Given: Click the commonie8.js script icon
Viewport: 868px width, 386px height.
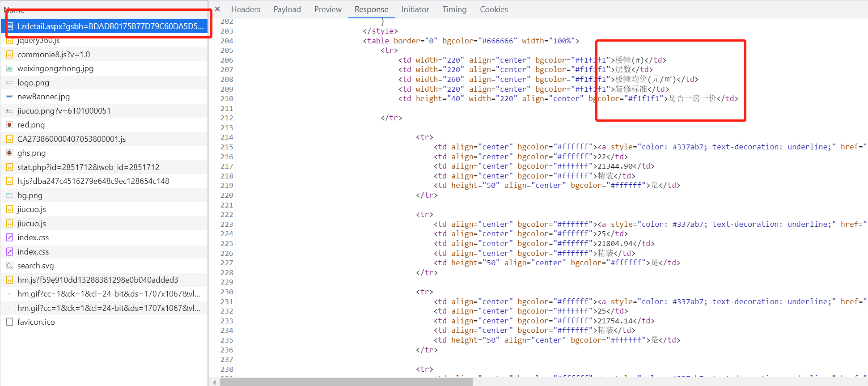Looking at the screenshot, I should coord(9,55).
